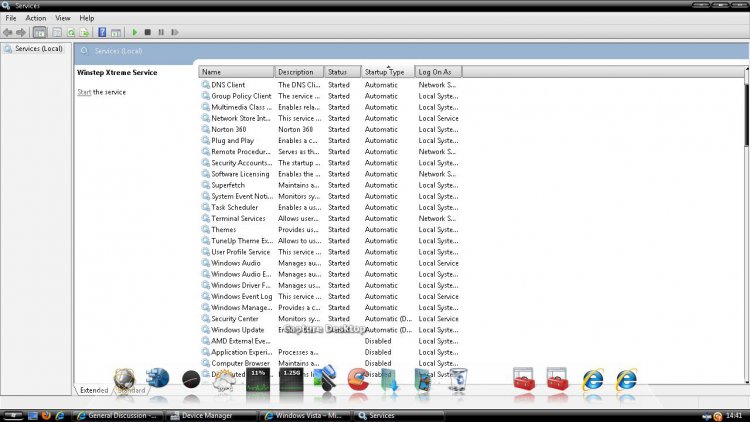Switch to the Extended tab
750x422 pixels.
click(94, 390)
